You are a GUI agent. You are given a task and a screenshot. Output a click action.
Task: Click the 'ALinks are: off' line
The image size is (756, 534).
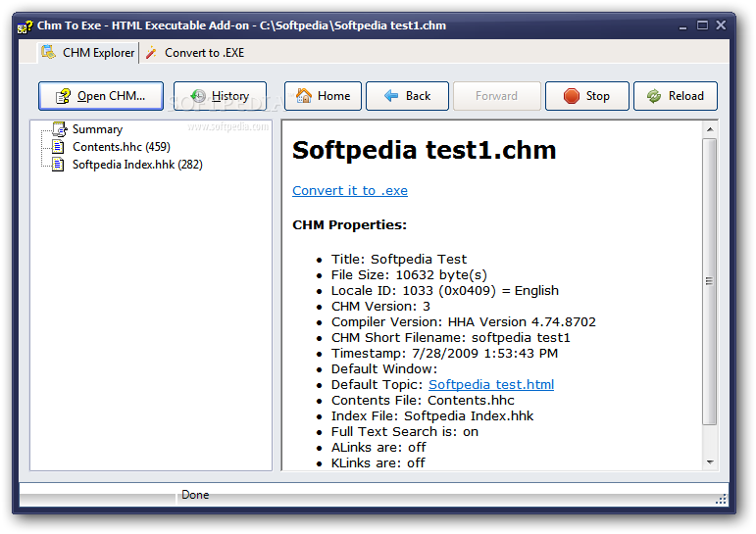[x=378, y=447]
